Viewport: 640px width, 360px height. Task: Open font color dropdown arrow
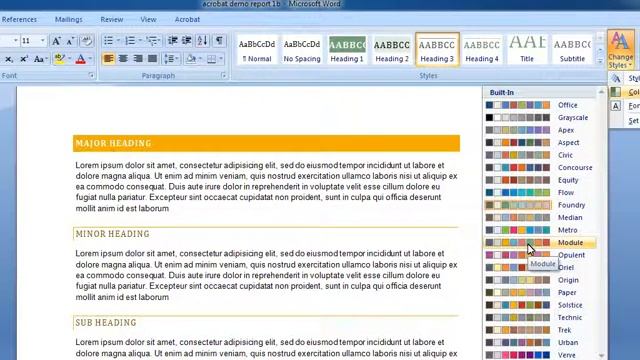pos(90,59)
